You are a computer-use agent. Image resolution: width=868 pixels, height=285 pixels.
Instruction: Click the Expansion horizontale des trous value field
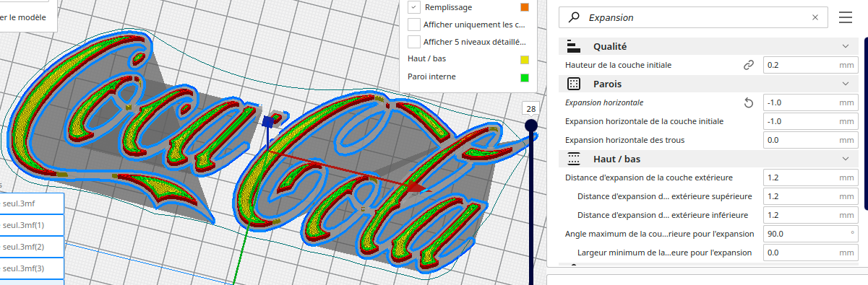pyautogui.click(x=811, y=140)
